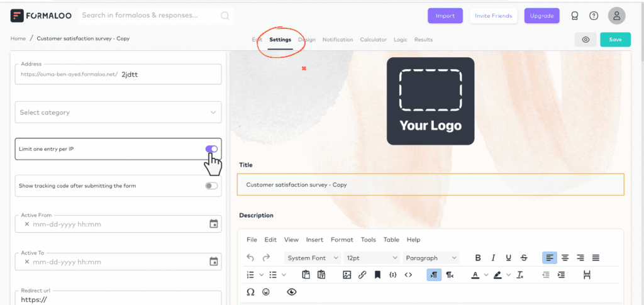Click the paste as text icon
This screenshot has width=644, height=305.
click(x=321, y=275)
